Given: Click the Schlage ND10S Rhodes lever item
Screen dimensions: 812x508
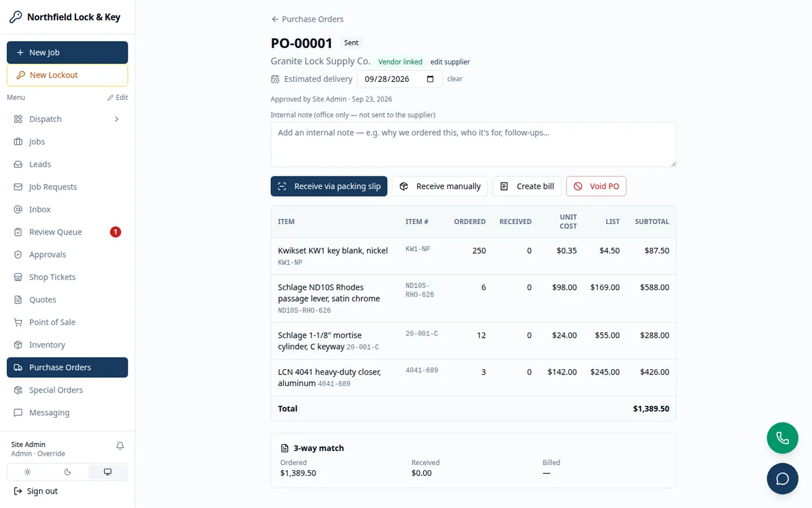Looking at the screenshot, I should [x=329, y=293].
